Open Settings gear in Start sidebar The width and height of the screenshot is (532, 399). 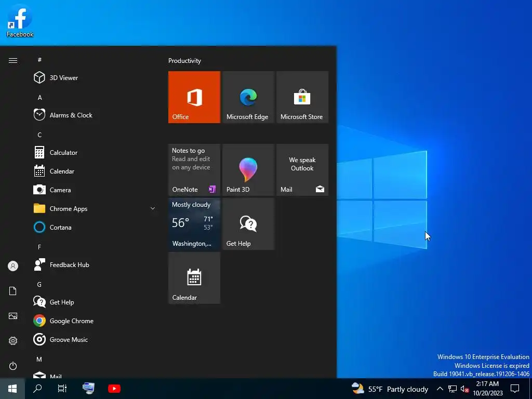click(13, 341)
